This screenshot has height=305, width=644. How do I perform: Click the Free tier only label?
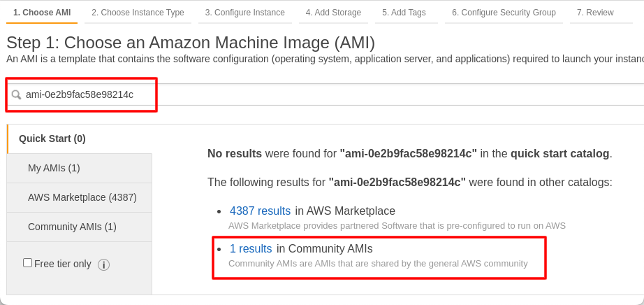coord(62,264)
